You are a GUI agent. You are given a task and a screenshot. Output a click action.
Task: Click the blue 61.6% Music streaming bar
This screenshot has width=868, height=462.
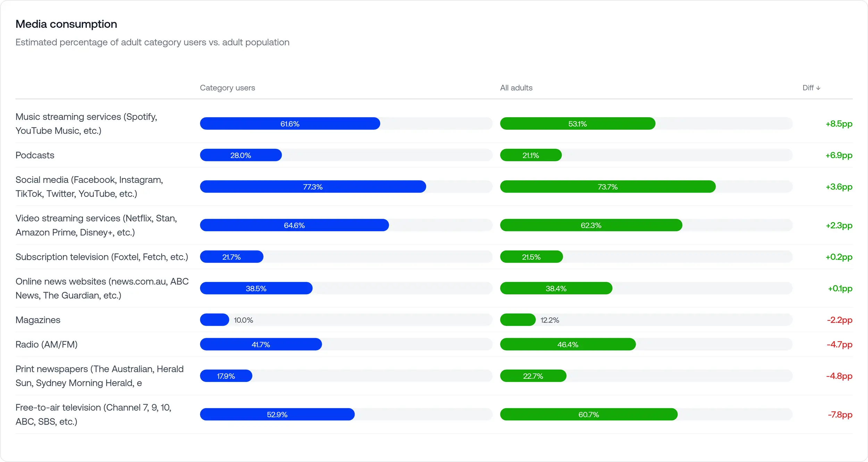click(x=290, y=124)
